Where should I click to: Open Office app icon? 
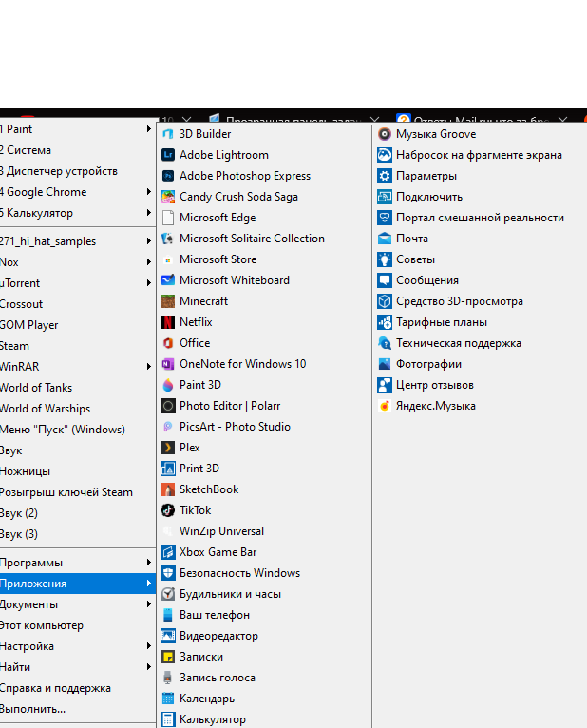167,343
